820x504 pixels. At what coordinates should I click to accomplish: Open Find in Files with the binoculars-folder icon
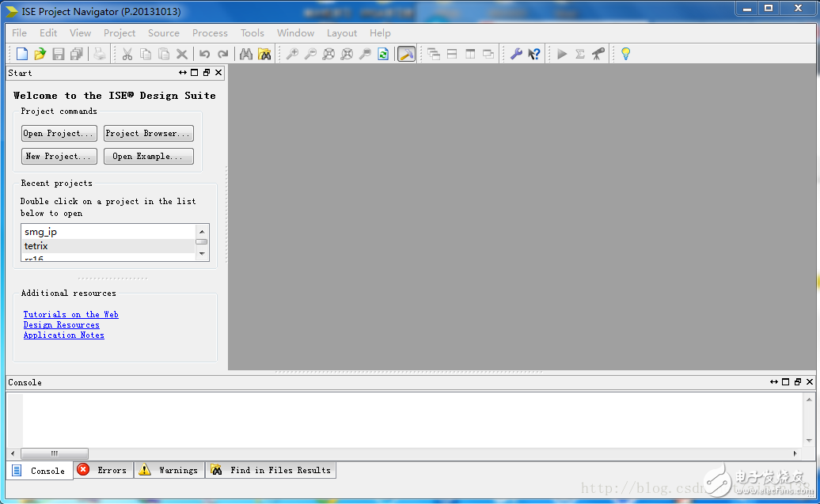pos(265,53)
